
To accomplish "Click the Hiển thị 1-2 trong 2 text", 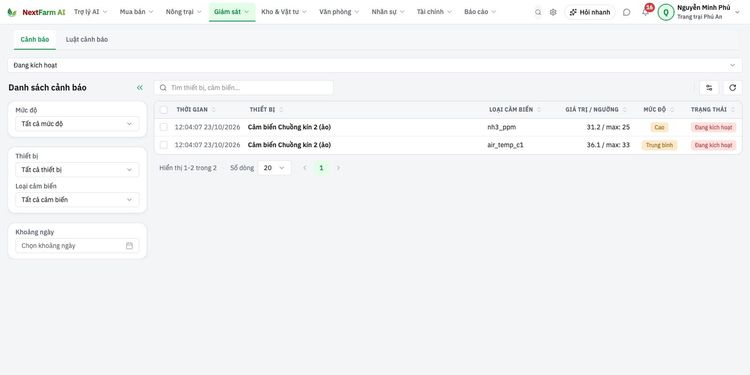I will click(188, 168).
